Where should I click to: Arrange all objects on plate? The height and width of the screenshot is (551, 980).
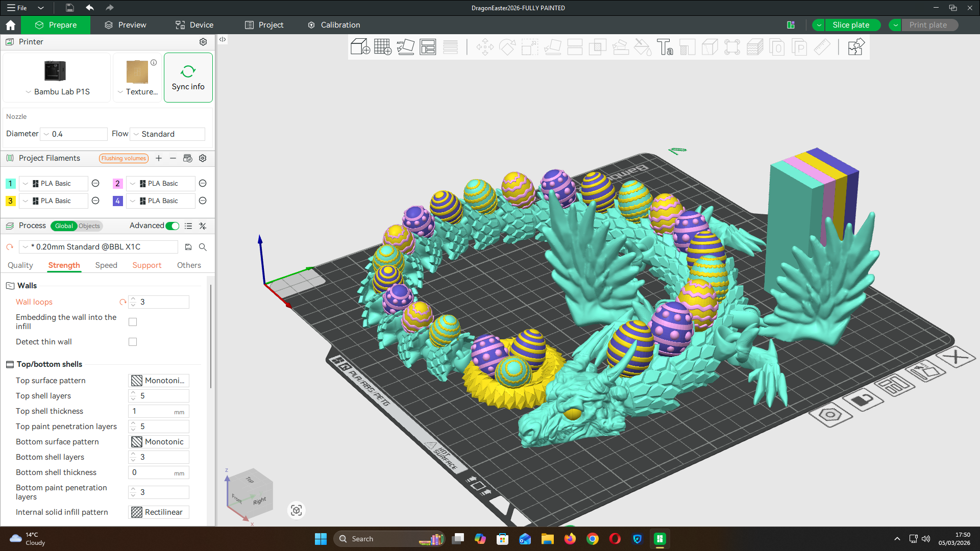click(x=428, y=47)
